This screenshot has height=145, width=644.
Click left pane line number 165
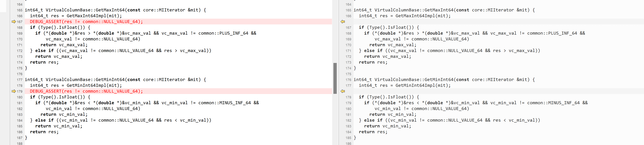[x=19, y=10]
